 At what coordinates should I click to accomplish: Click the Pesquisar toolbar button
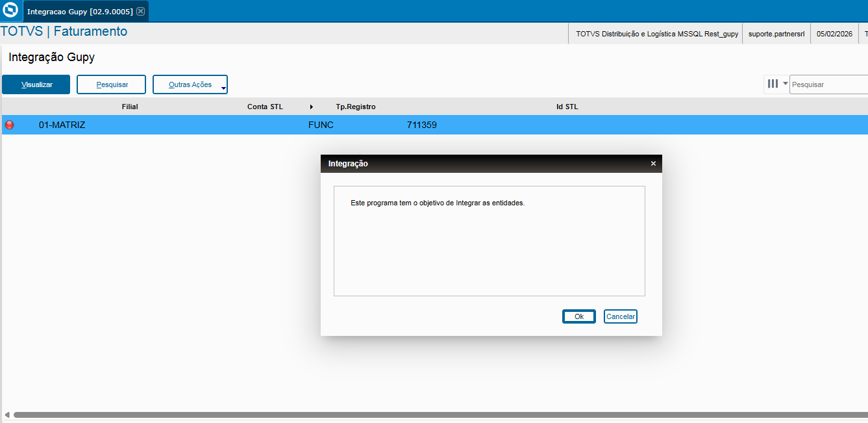(x=112, y=84)
